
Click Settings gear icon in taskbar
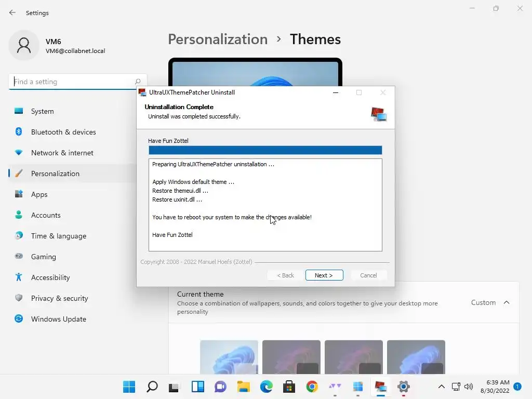[x=403, y=387]
